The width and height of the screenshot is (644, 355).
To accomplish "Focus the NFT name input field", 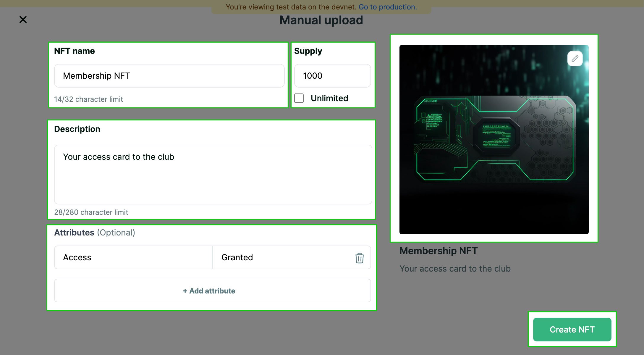I will pyautogui.click(x=169, y=76).
